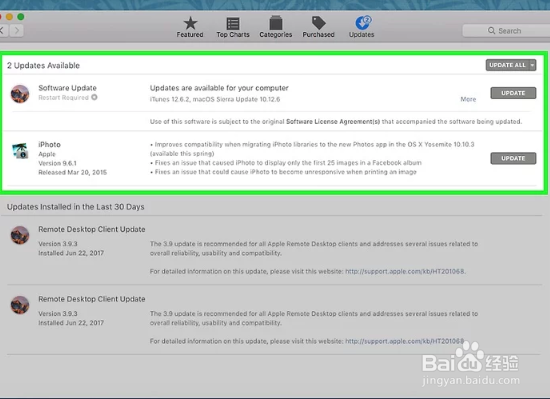Click the iPhoto libraries migration note
The height and width of the screenshot is (399, 550).
click(x=312, y=149)
